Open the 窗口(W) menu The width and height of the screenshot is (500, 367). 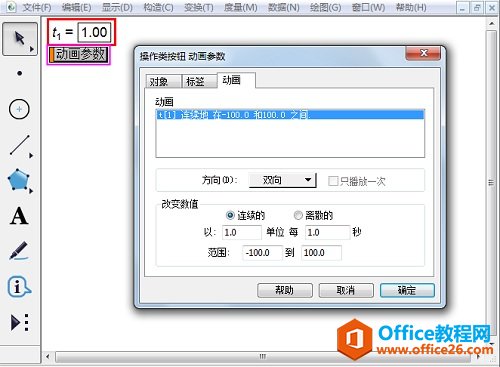[x=368, y=7]
